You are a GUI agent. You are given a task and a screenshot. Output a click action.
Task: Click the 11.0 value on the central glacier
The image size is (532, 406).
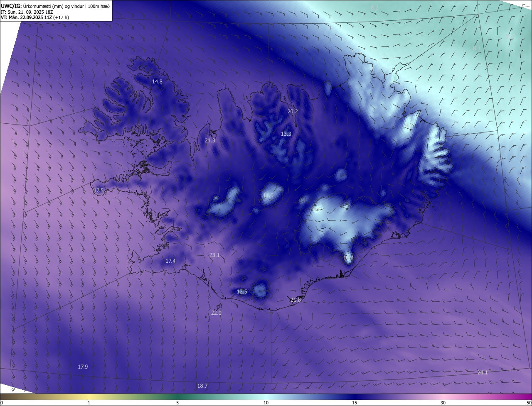click(x=268, y=196)
